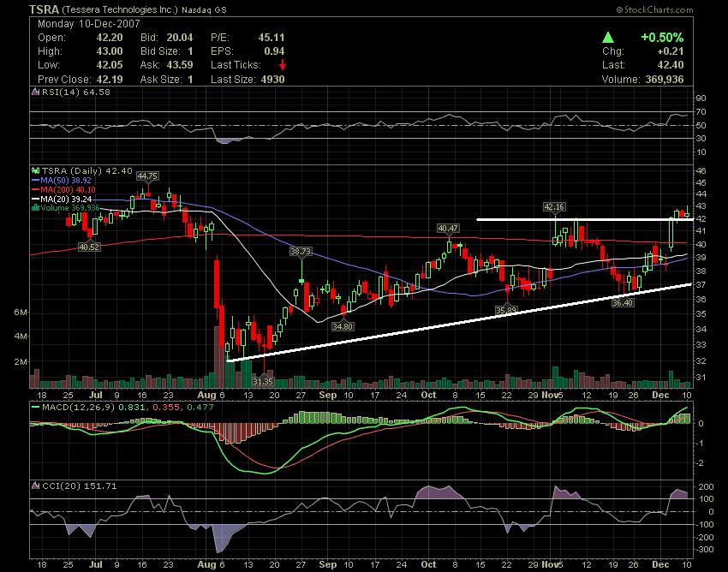728x572 pixels.
Task: Click the EPS value 0.94
Action: coord(274,51)
